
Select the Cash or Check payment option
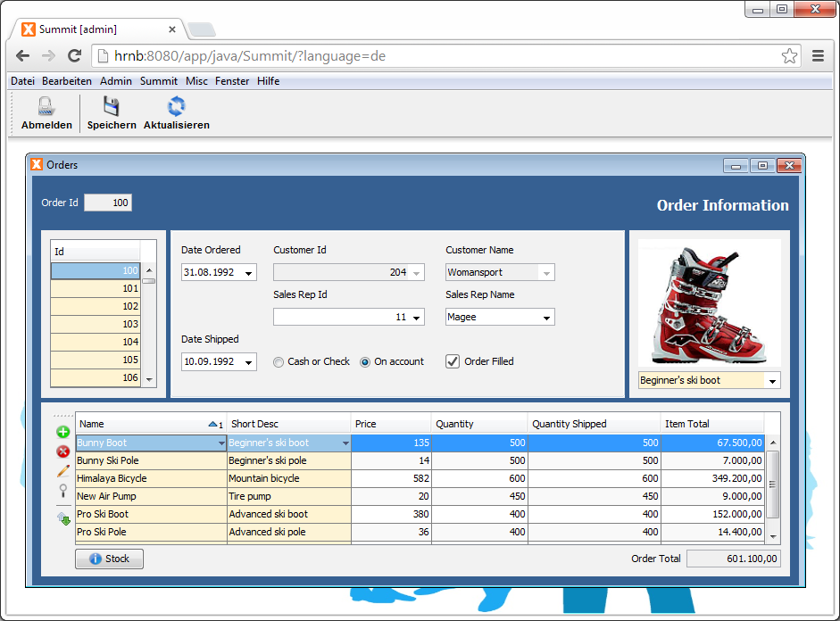278,361
